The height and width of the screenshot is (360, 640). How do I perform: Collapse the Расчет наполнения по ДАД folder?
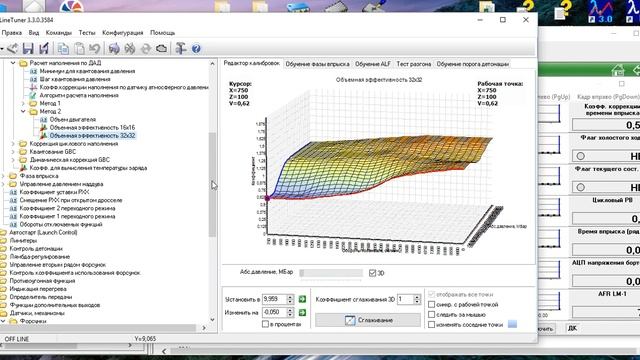tap(13, 63)
